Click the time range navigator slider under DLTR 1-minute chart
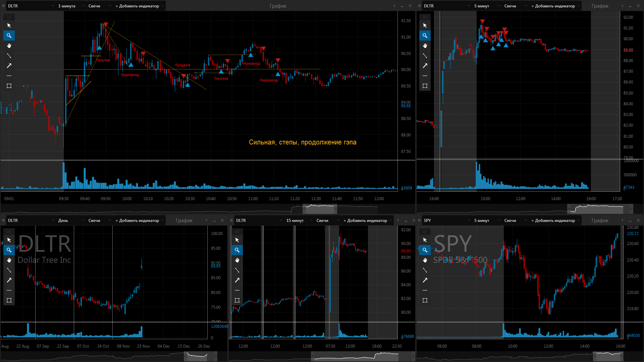 (x=320, y=209)
